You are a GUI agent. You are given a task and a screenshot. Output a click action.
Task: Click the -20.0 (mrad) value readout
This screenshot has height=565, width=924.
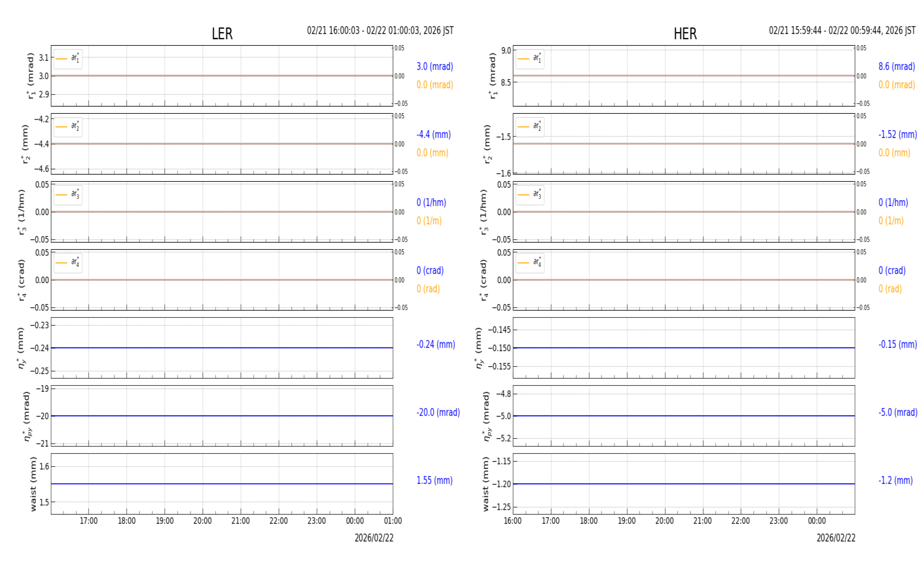point(438,413)
